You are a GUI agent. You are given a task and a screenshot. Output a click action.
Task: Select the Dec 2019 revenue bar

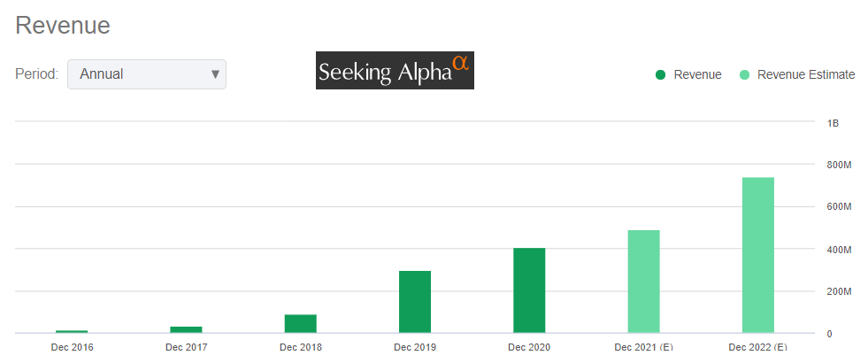[415, 302]
